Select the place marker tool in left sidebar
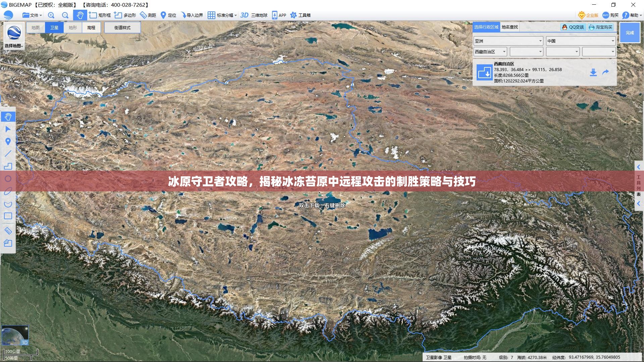Viewport: 644px width, 362px height. [8, 141]
